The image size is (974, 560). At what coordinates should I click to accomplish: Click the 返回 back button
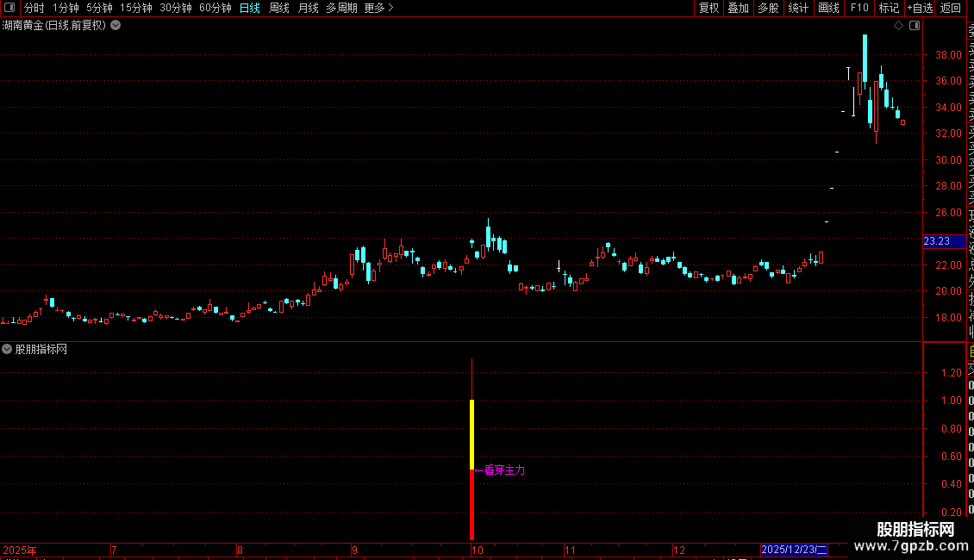(x=951, y=8)
